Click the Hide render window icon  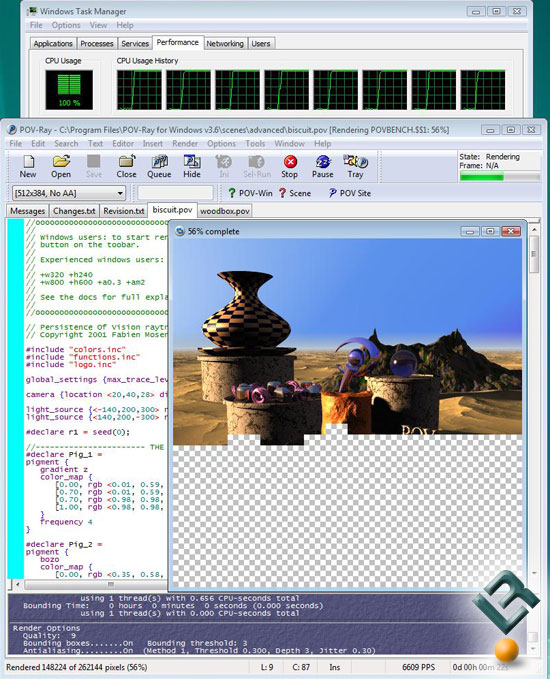[x=192, y=166]
